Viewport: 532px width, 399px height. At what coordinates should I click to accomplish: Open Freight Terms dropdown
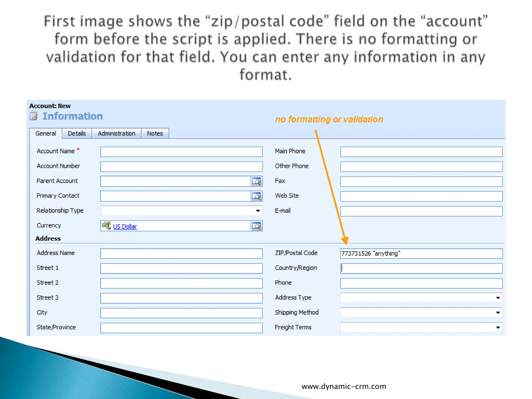pos(498,327)
